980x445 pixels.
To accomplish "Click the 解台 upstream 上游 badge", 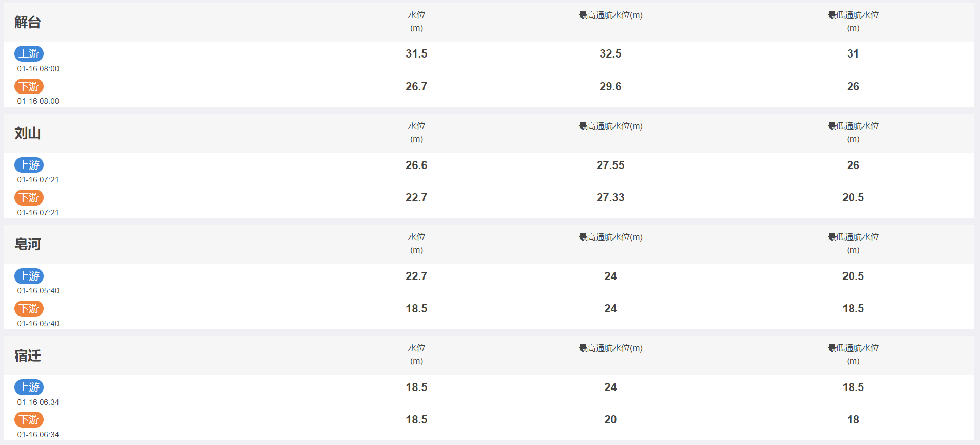I will pyautogui.click(x=29, y=53).
